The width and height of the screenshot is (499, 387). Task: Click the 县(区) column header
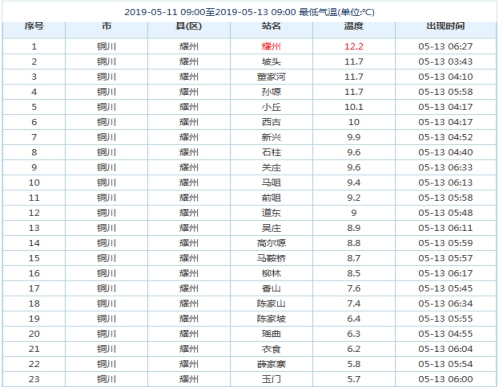(189, 26)
